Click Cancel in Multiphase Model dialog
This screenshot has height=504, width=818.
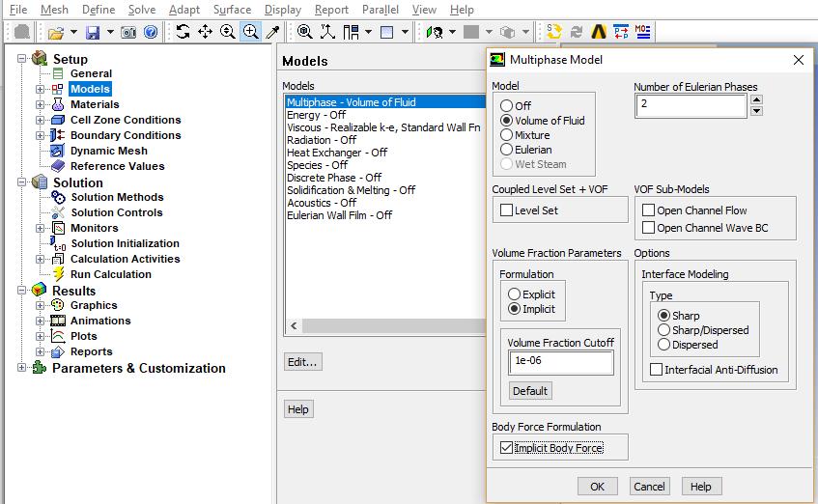coord(649,487)
